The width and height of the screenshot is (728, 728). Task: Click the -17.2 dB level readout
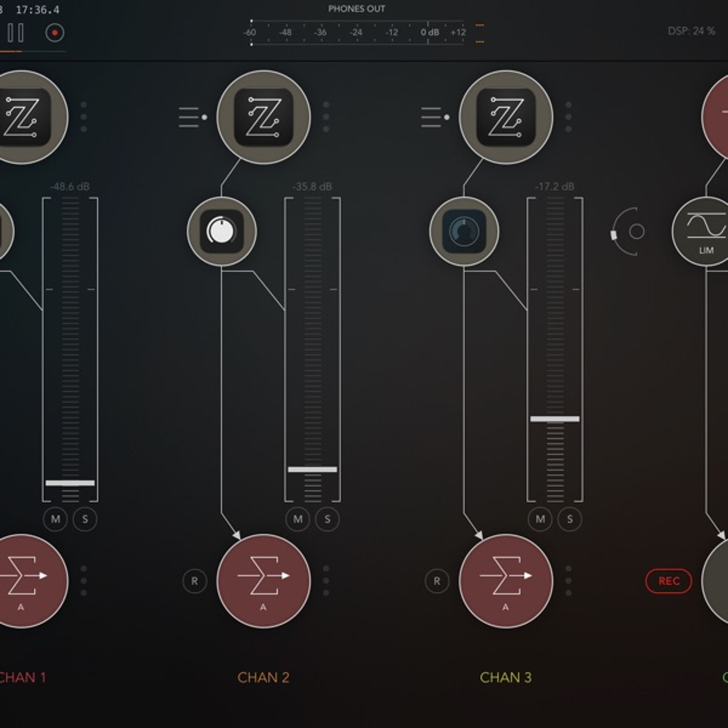coord(555,187)
